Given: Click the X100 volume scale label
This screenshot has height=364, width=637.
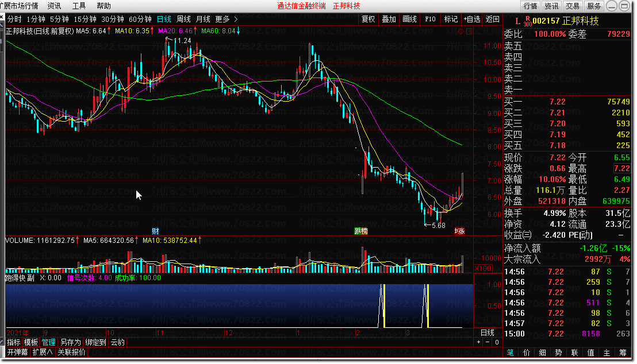Looking at the screenshot, I should pyautogui.click(x=483, y=268).
